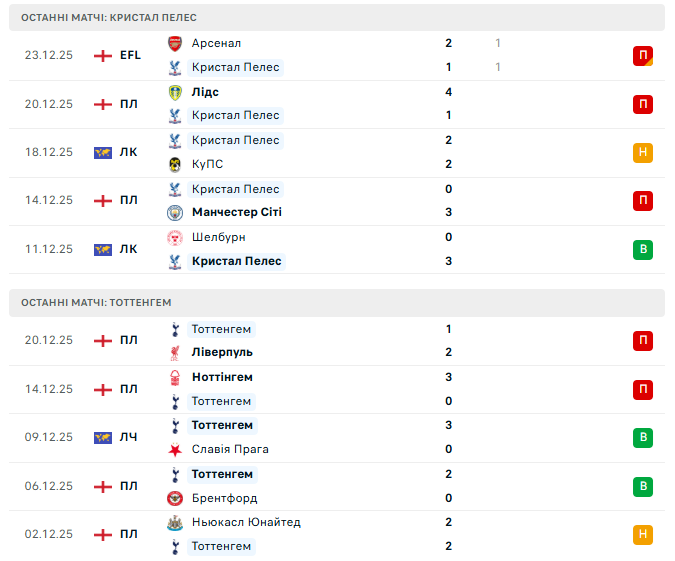The height and width of the screenshot is (561, 675).
Task: Open the Ліверпуль team link
Action: pos(222,352)
